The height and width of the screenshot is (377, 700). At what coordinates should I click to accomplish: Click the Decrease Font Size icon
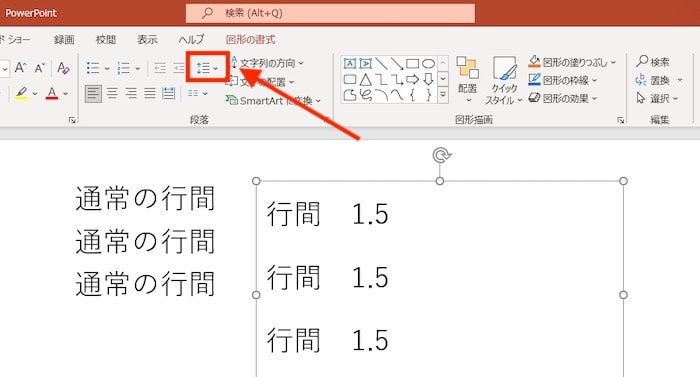[40, 68]
